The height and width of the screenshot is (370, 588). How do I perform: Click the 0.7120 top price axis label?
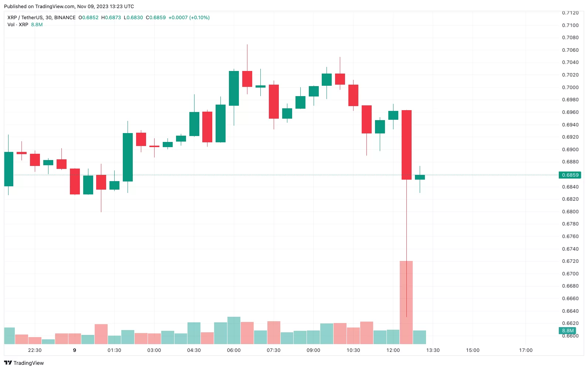coord(570,13)
